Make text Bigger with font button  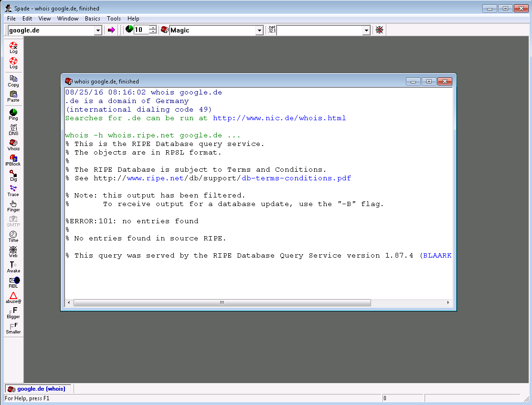13,313
